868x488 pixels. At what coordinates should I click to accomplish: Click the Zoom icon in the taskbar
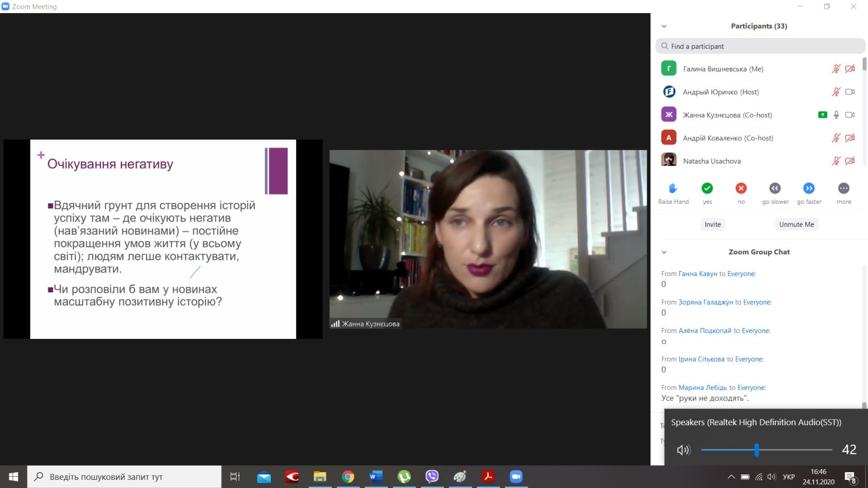(x=515, y=477)
